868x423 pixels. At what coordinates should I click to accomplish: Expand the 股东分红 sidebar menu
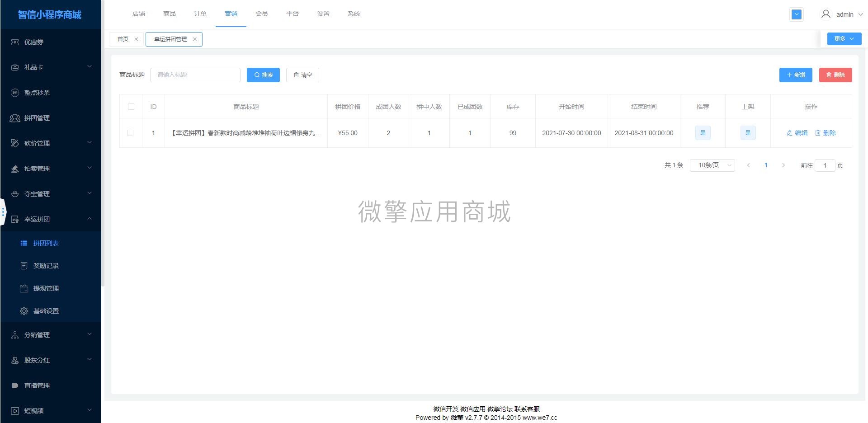point(90,360)
